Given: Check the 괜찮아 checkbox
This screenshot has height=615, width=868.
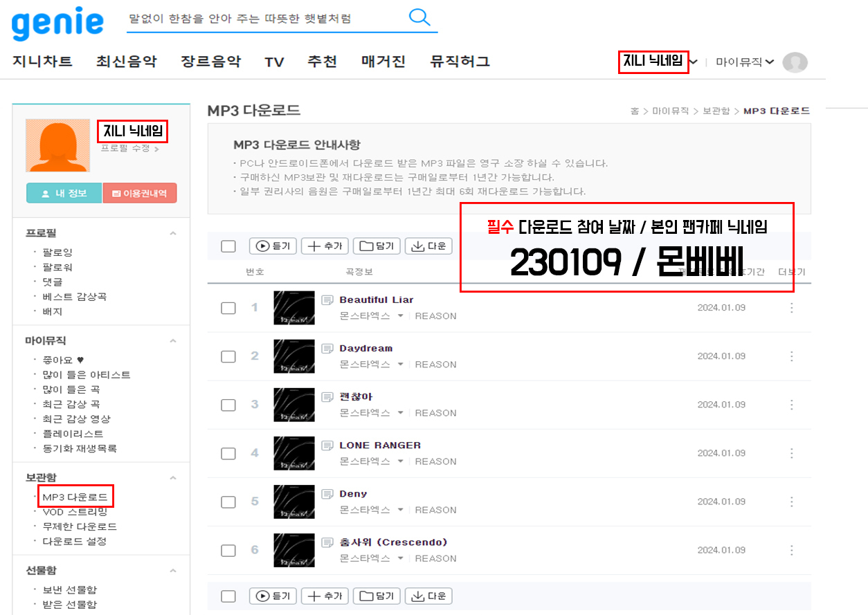Looking at the screenshot, I should tap(228, 405).
